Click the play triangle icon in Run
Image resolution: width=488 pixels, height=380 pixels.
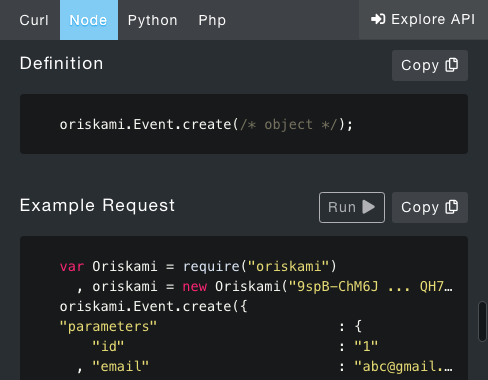(368, 207)
